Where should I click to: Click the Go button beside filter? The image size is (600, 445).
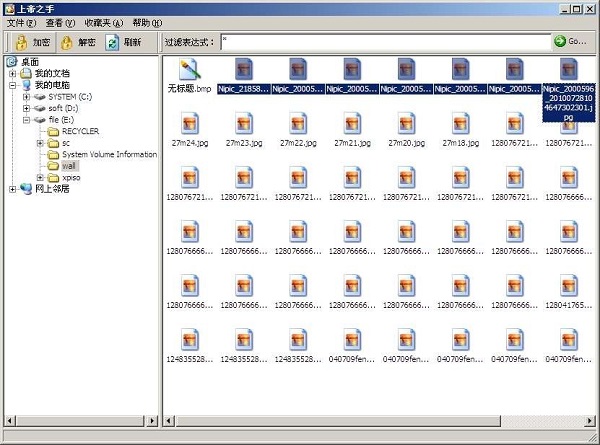(x=570, y=41)
